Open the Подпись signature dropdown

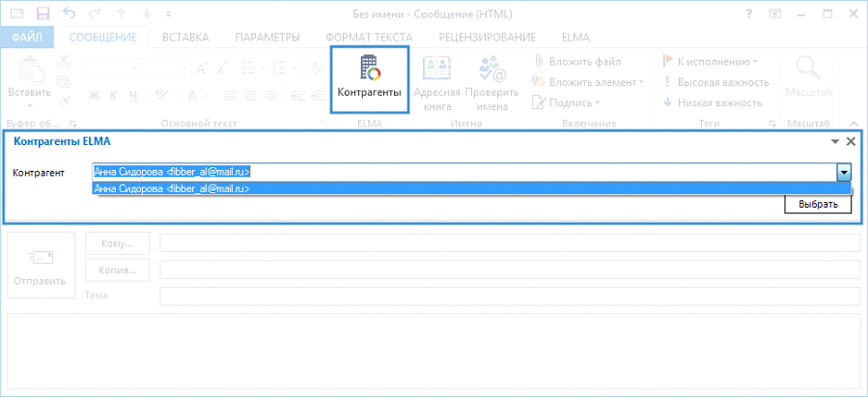574,102
